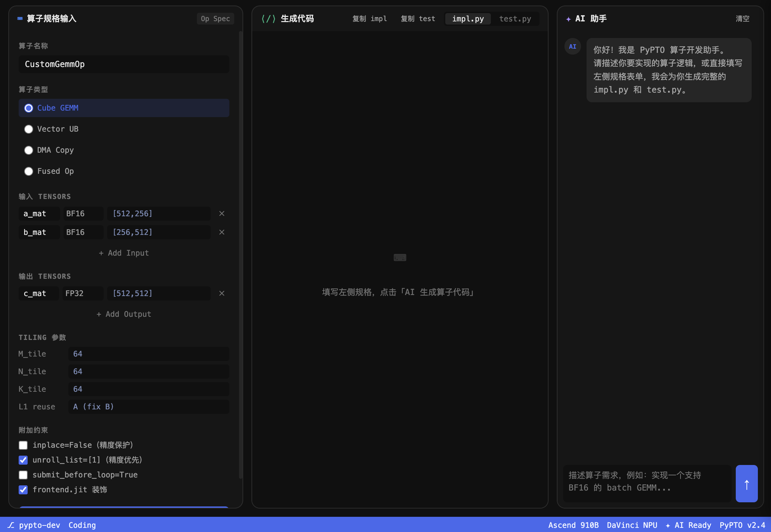Switch to the impl.py tab
The width and height of the screenshot is (771, 532).
coord(468,19)
